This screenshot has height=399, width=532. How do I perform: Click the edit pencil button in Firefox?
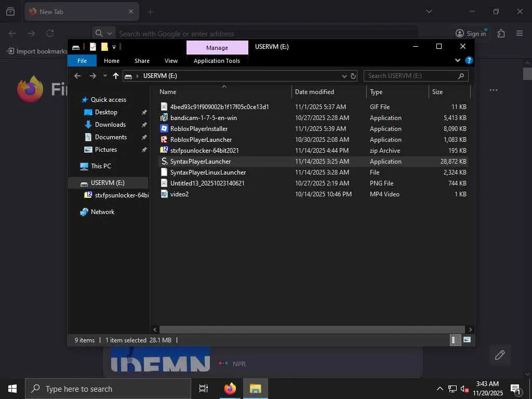[x=500, y=355]
